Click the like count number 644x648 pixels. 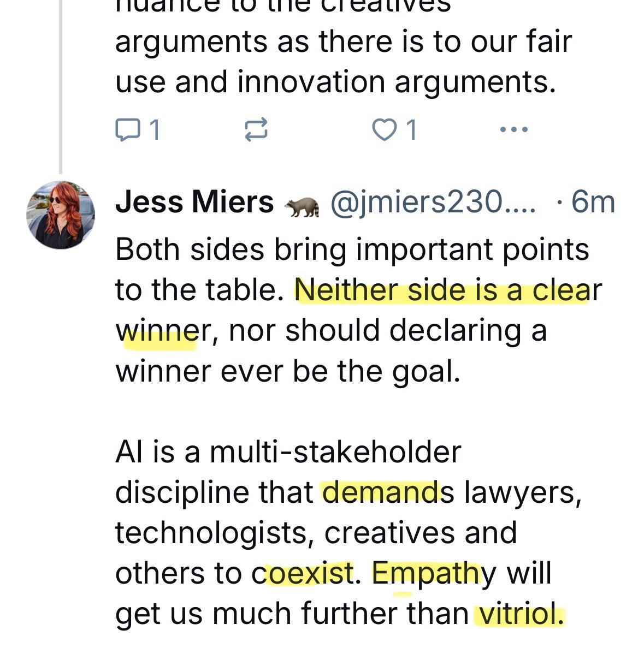(411, 130)
